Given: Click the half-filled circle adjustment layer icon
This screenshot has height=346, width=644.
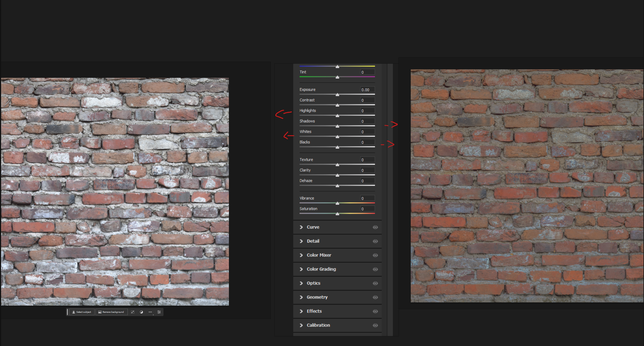Looking at the screenshot, I should 141,312.
